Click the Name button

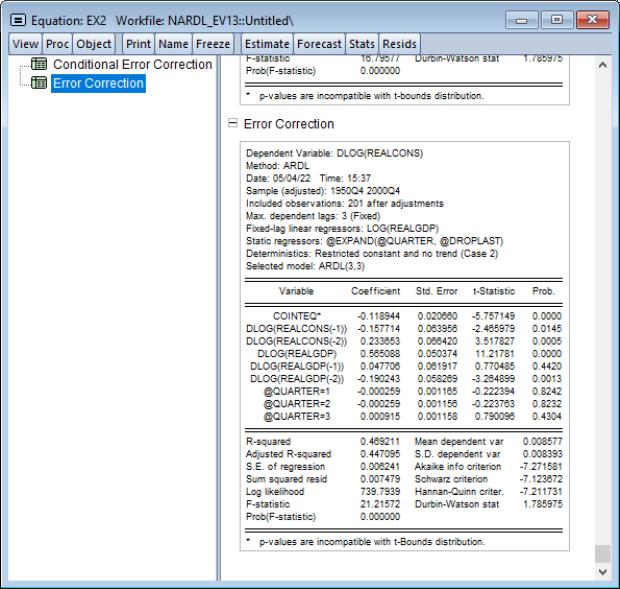pyautogui.click(x=172, y=43)
